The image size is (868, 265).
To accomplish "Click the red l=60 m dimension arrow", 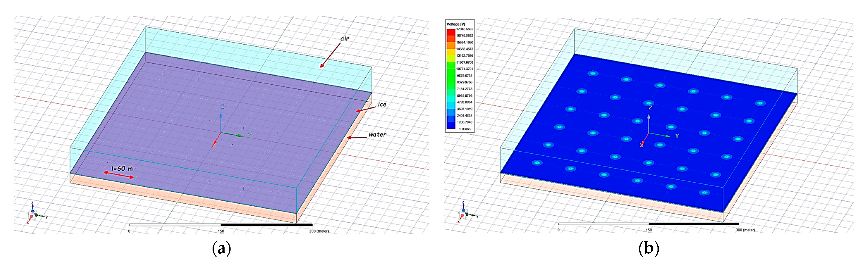I will pyautogui.click(x=118, y=175).
